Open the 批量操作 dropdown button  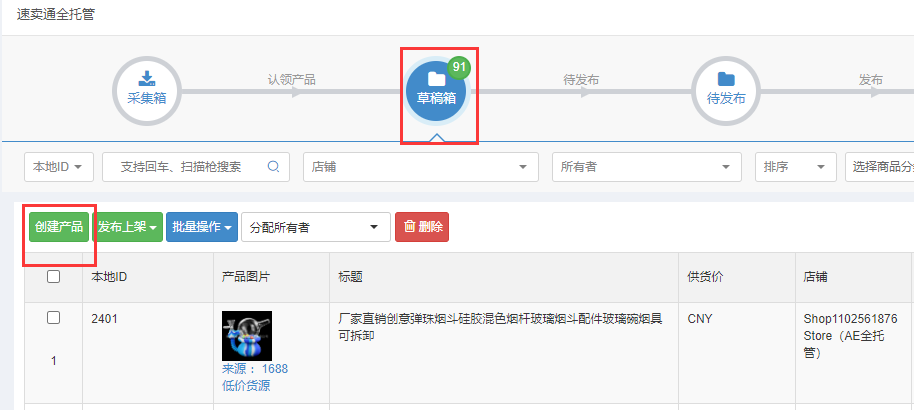click(x=202, y=227)
